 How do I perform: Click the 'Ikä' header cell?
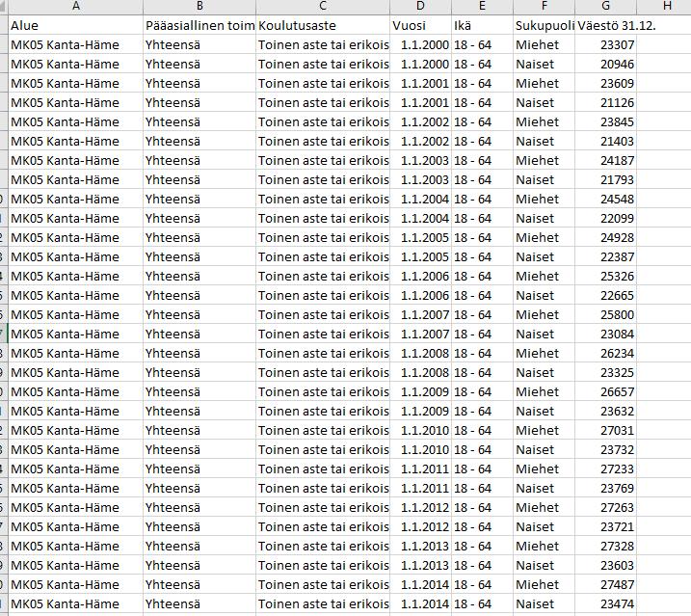482,25
